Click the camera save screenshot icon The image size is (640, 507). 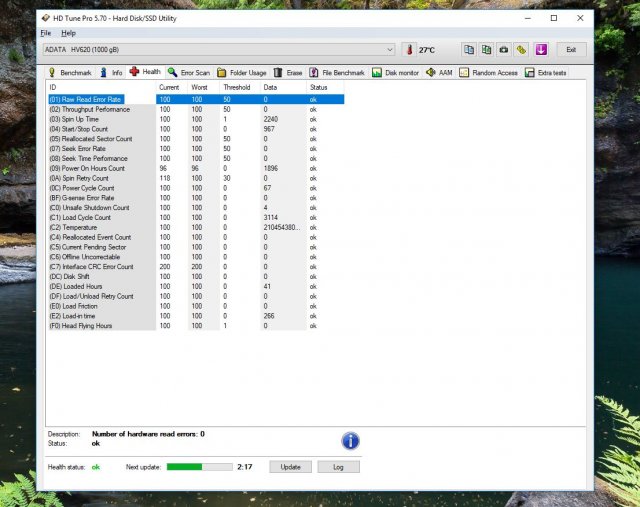click(x=504, y=50)
